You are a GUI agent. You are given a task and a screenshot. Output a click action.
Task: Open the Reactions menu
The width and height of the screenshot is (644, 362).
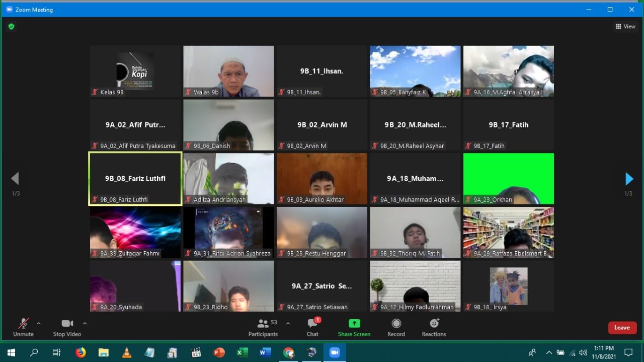[x=434, y=324]
